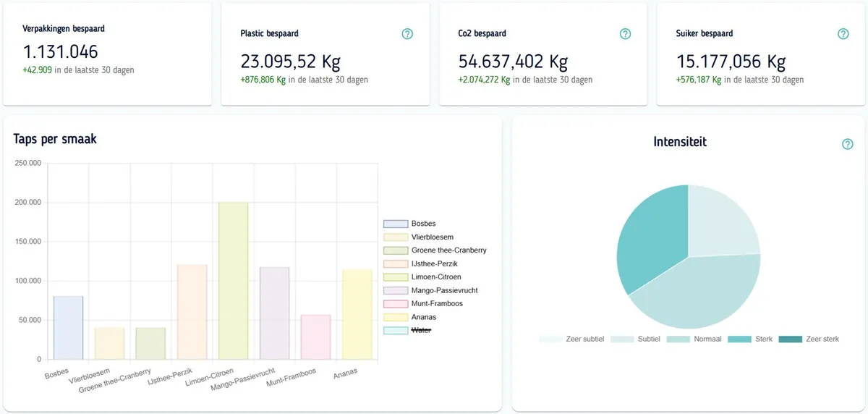Click the Vlierbloesem bar

pyautogui.click(x=110, y=344)
